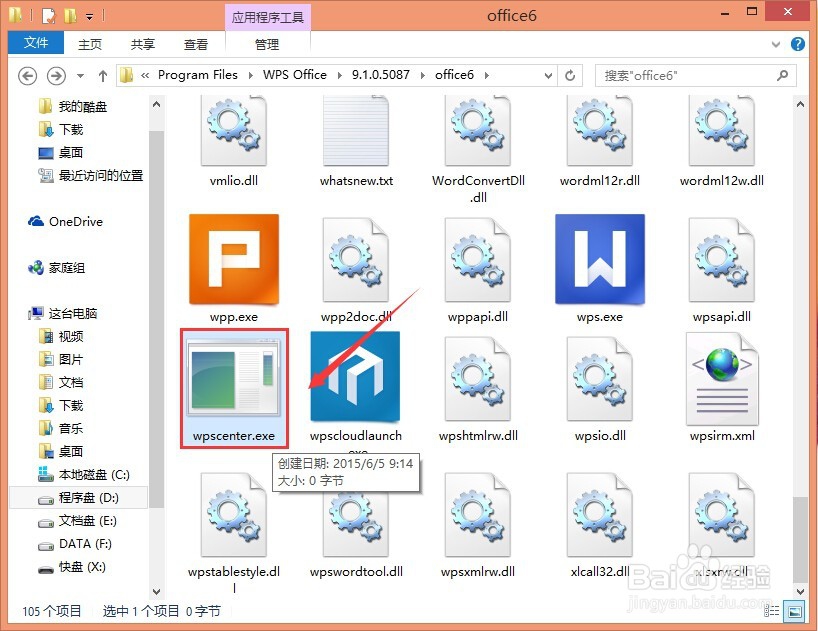This screenshot has width=818, height=631.
Task: Expand the office6 breadcrumb arrow
Action: point(486,76)
